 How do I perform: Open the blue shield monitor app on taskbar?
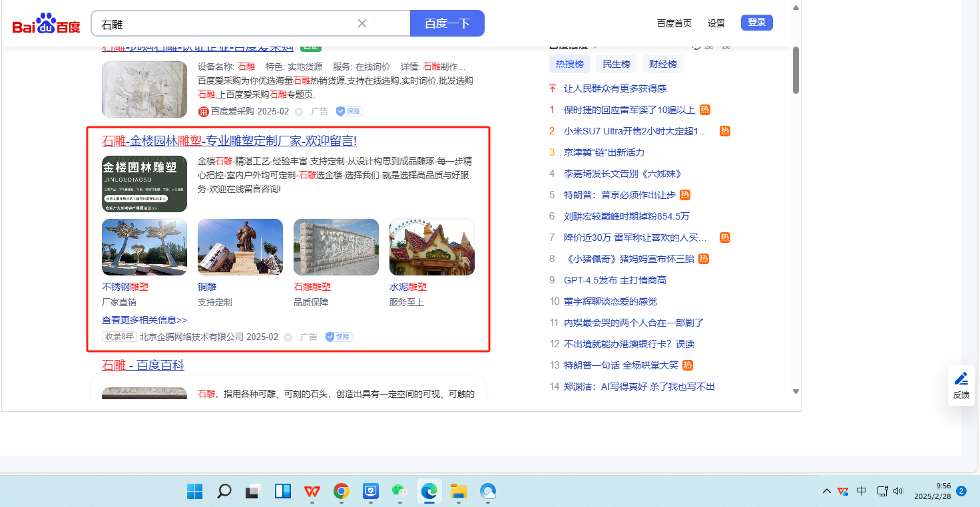[370, 492]
